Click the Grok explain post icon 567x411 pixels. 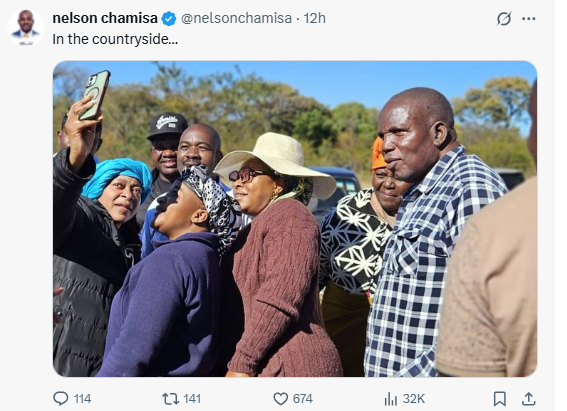[504, 18]
